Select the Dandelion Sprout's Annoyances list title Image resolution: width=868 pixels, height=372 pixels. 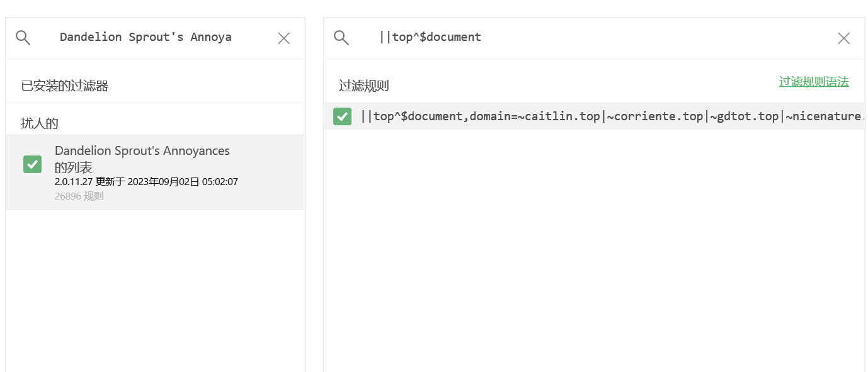[x=142, y=151]
